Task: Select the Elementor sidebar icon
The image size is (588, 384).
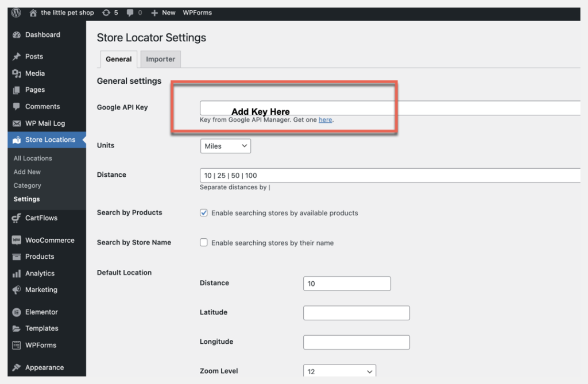Action: click(17, 312)
